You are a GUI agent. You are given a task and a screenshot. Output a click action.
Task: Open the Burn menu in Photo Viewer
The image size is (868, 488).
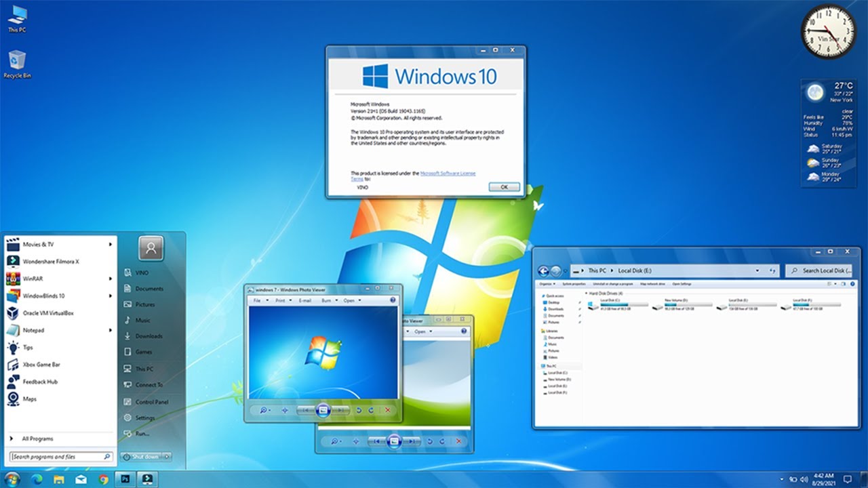329,300
